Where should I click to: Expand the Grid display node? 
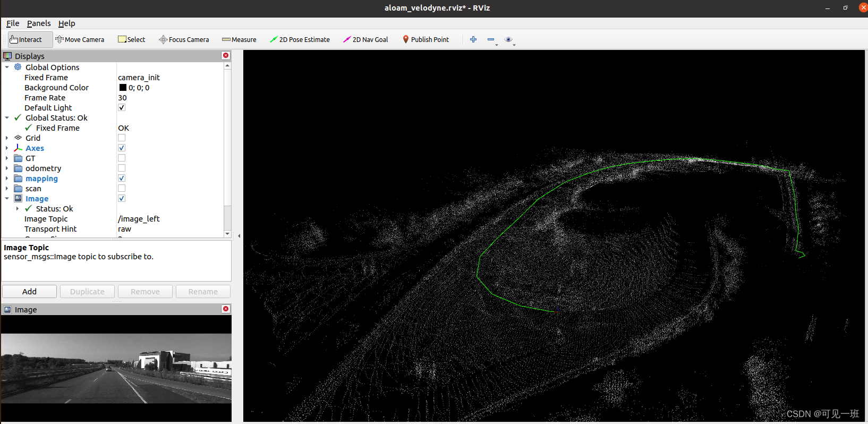click(x=7, y=138)
